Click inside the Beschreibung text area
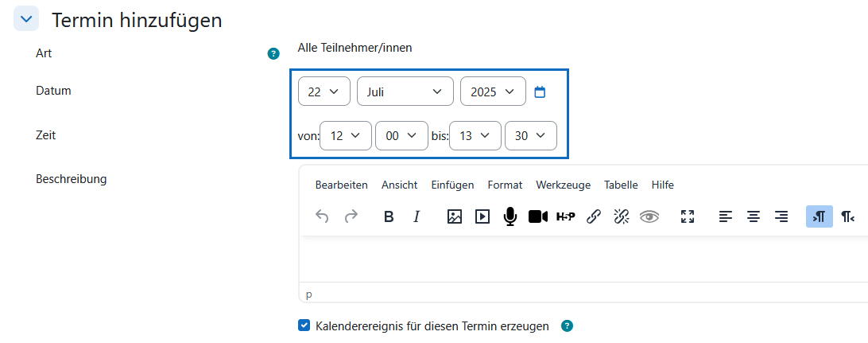This screenshot has width=868, height=343. [x=583, y=259]
